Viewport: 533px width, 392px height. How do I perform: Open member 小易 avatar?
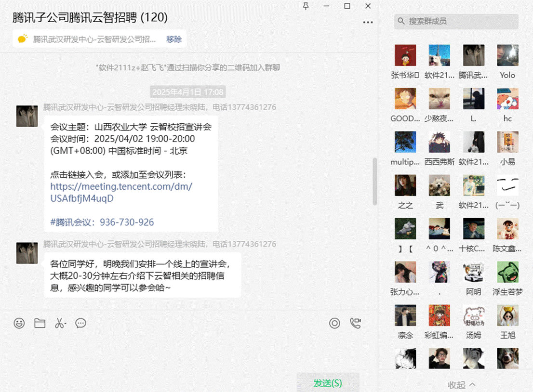[507, 142]
